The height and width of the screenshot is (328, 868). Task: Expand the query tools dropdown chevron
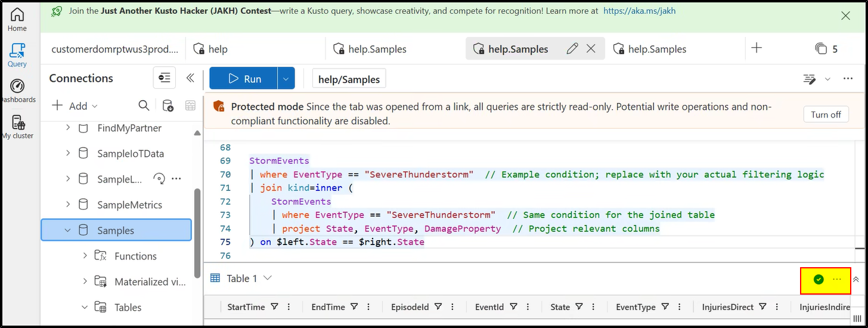click(827, 79)
